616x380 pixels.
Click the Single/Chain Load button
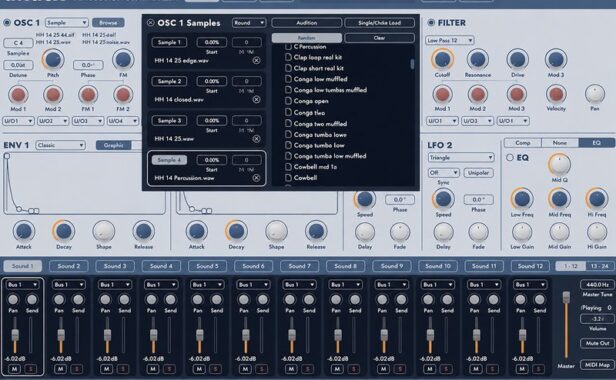[380, 23]
